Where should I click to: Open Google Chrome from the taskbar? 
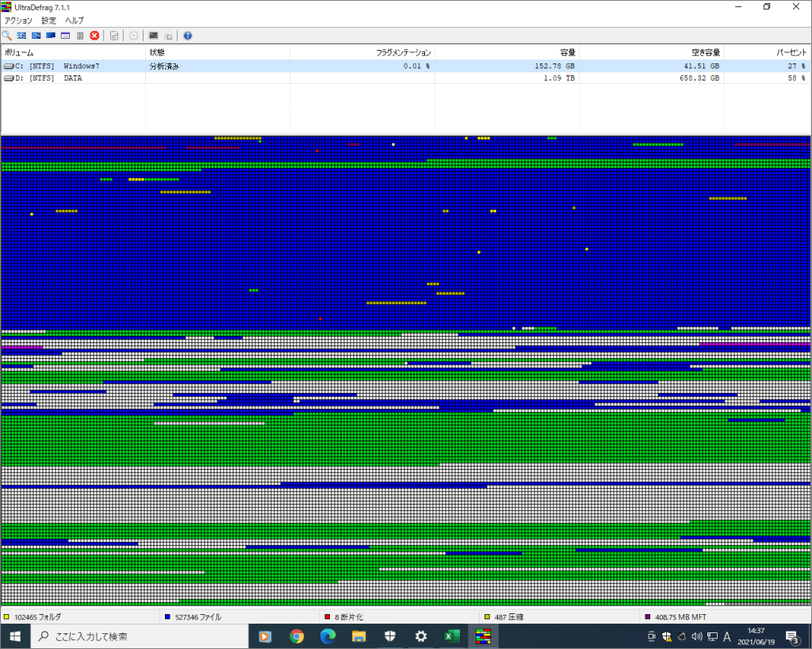[x=297, y=636]
